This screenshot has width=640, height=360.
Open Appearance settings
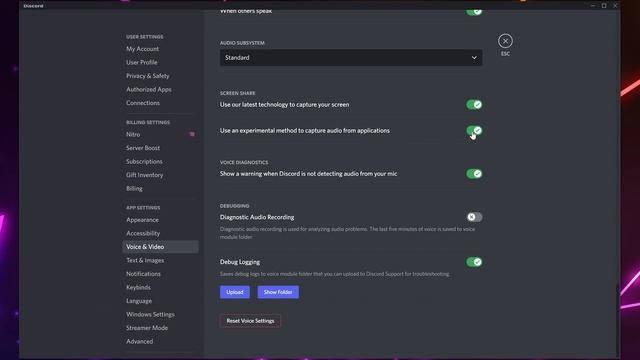tap(142, 220)
